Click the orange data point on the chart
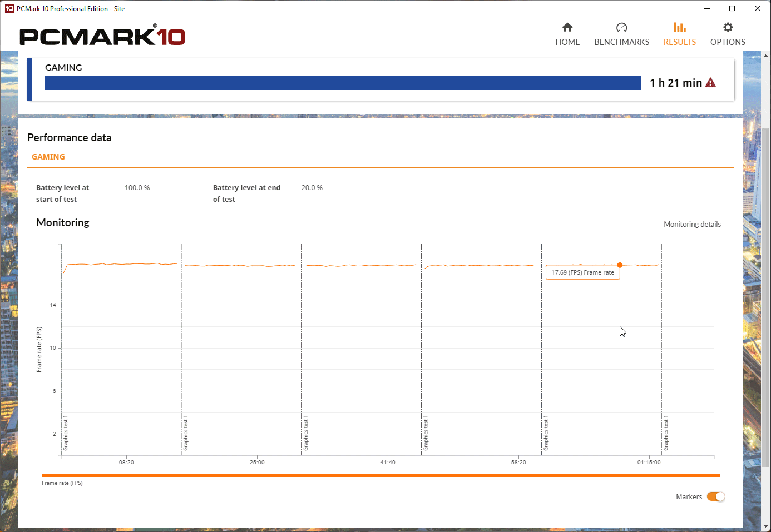 tap(620, 265)
